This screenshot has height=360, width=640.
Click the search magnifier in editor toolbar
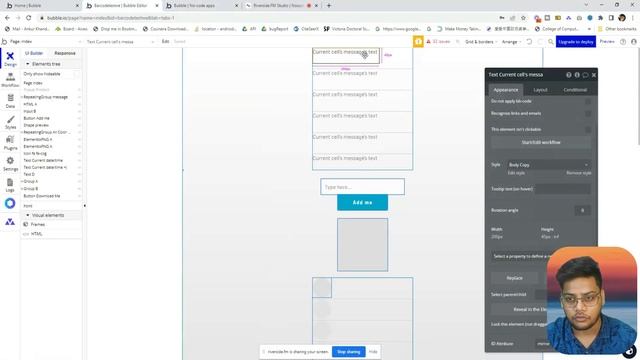551,42
